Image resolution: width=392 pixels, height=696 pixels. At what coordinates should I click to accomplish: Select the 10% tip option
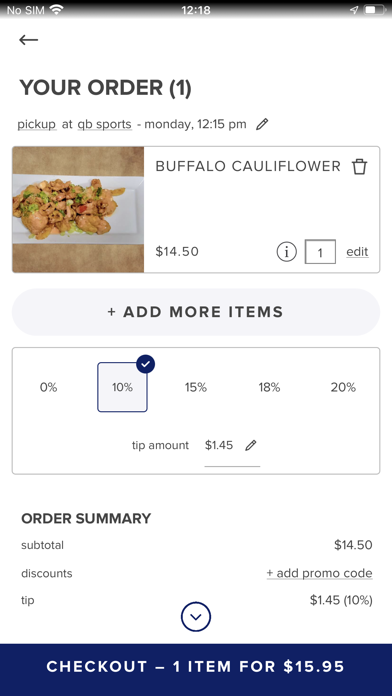(x=123, y=388)
